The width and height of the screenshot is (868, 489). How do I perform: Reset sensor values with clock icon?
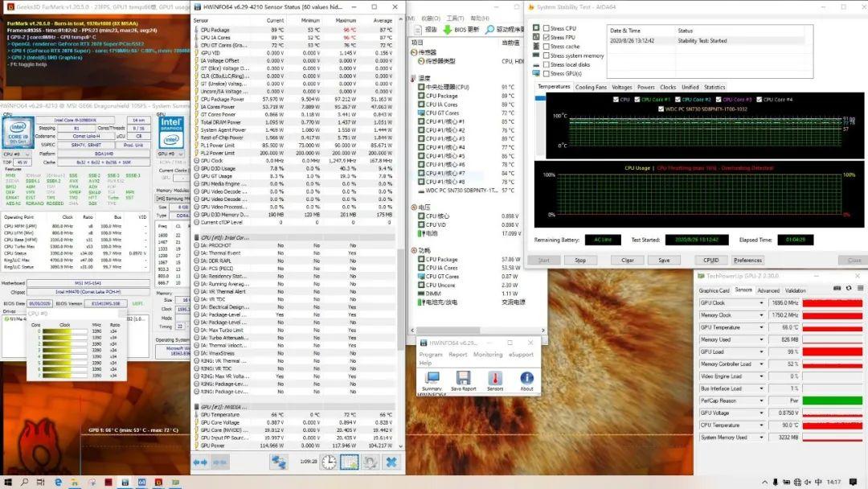tap(329, 462)
